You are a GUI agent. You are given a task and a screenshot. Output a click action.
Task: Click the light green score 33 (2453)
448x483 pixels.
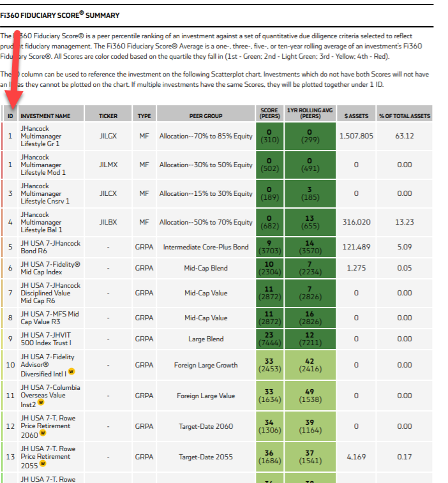coord(269,365)
